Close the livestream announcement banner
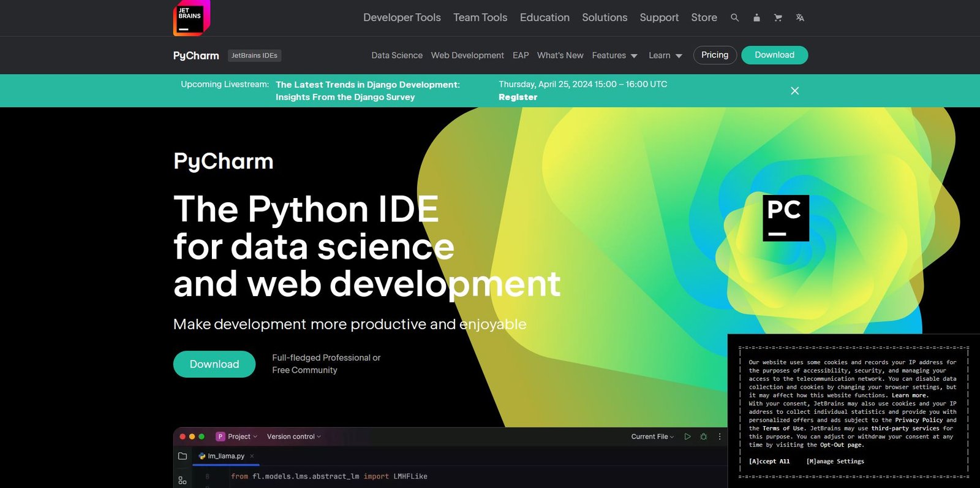 click(x=795, y=91)
